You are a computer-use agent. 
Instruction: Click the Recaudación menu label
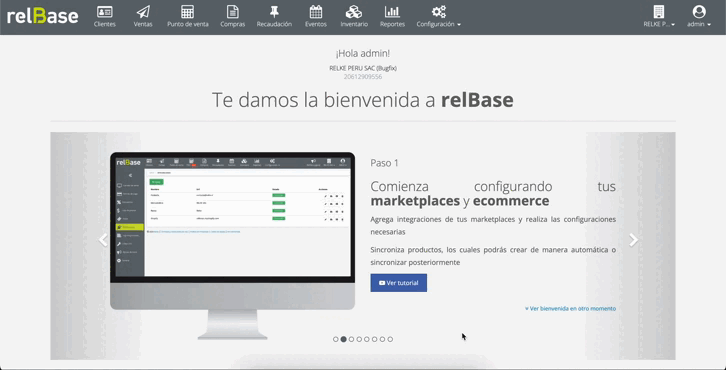pos(274,25)
